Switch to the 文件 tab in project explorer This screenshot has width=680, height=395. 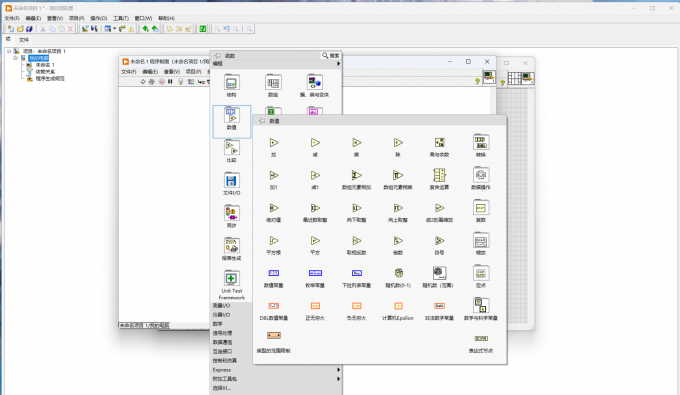tap(24, 39)
